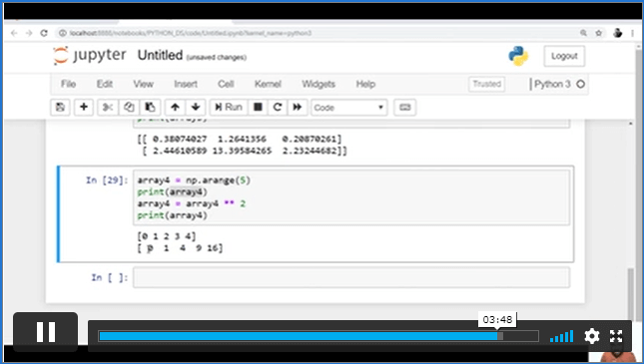Screen dimensions: 644x364
Task: Click the empty In [ ] code cell
Action: click(x=351, y=278)
